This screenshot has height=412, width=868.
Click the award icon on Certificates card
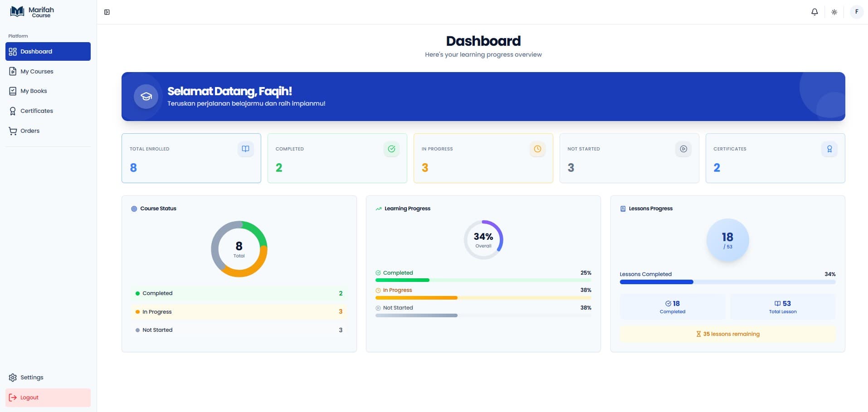pyautogui.click(x=829, y=149)
